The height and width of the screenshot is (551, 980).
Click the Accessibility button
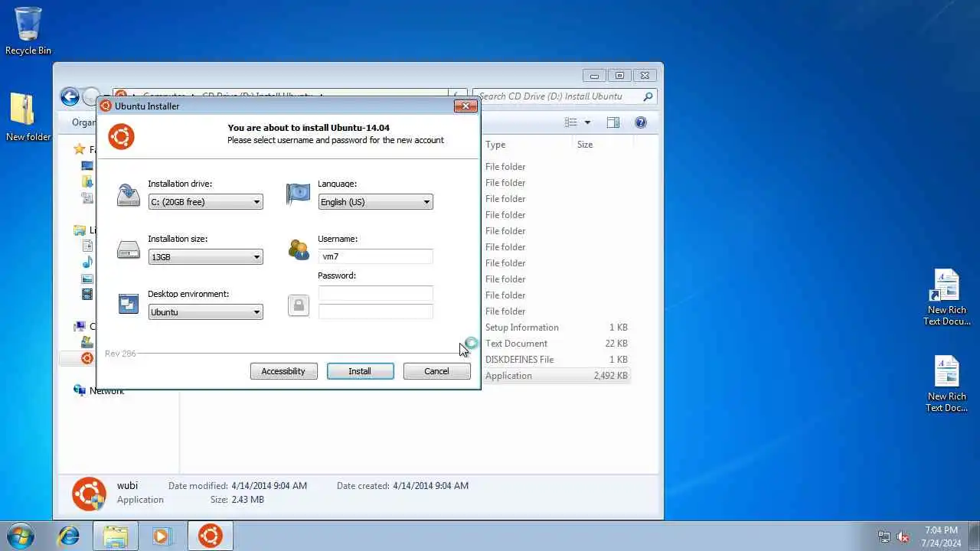(x=283, y=371)
